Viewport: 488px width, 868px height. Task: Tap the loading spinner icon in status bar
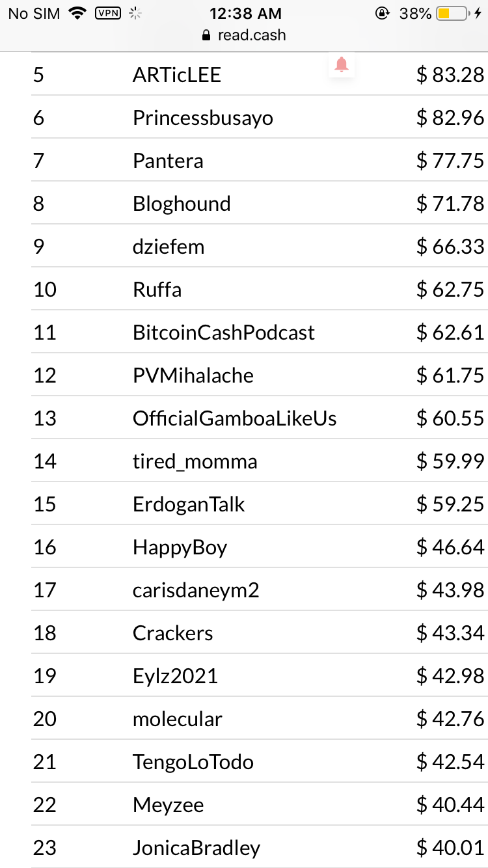[x=136, y=13]
